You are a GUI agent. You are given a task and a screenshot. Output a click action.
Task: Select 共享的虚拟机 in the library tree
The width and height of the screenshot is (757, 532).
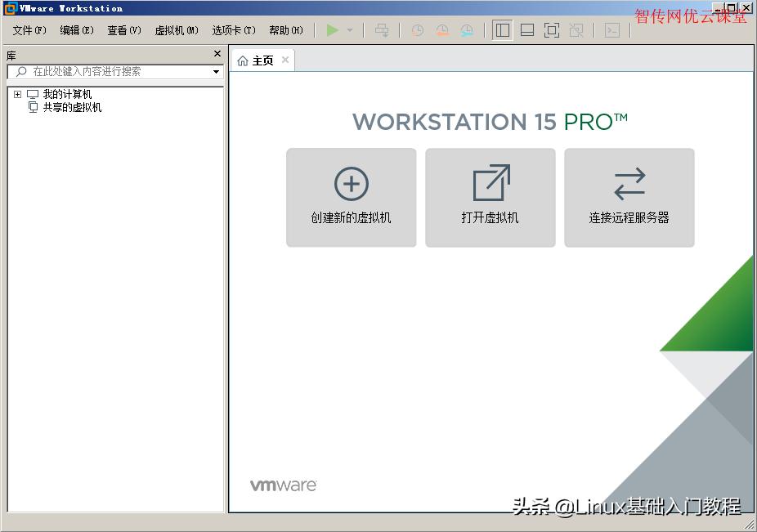[x=72, y=107]
